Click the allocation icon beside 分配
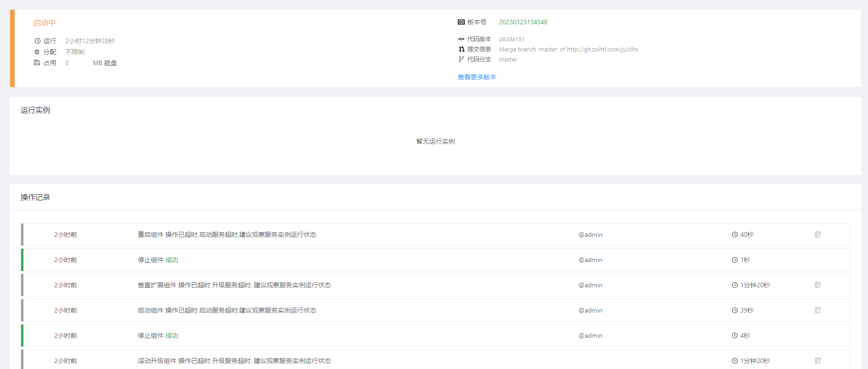 37,52
